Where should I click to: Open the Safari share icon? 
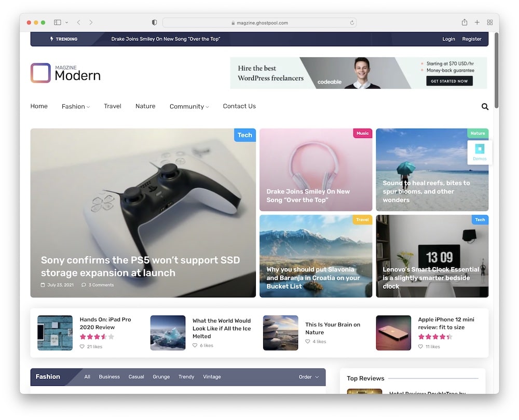click(x=465, y=22)
